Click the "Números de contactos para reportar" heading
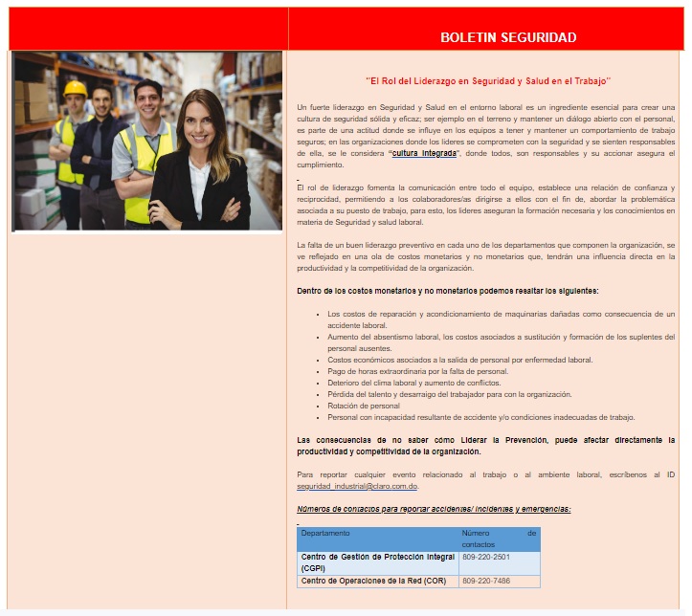The height and width of the screenshot is (616, 692). [434, 509]
